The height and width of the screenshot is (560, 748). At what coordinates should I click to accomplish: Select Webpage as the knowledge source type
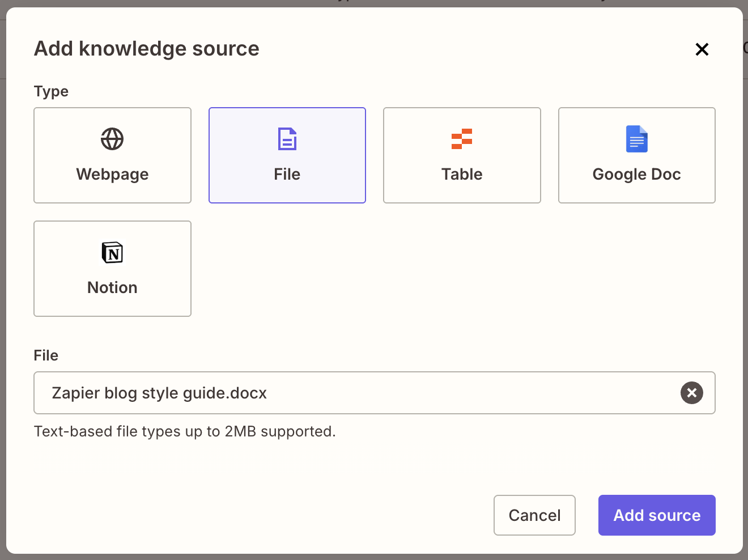pyautogui.click(x=112, y=155)
